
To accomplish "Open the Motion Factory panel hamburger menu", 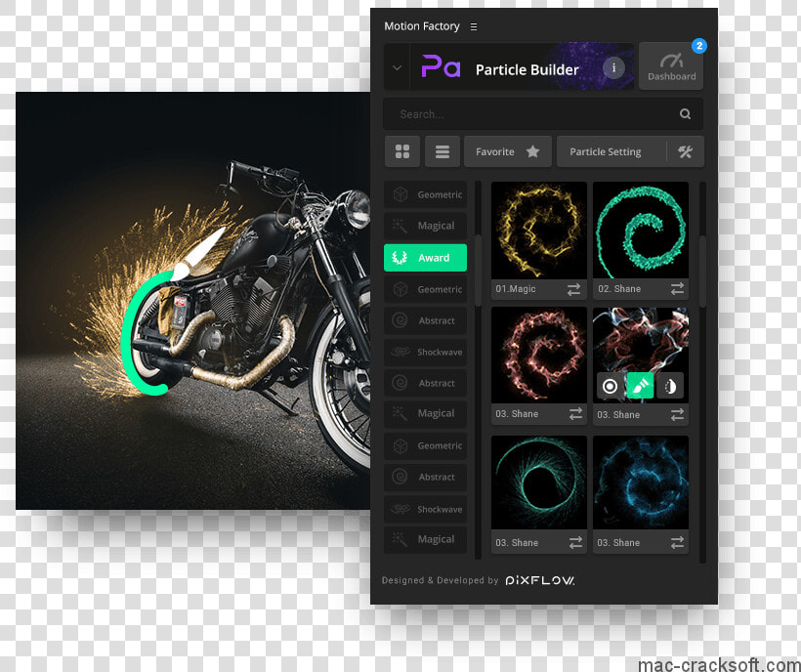I will tap(474, 26).
